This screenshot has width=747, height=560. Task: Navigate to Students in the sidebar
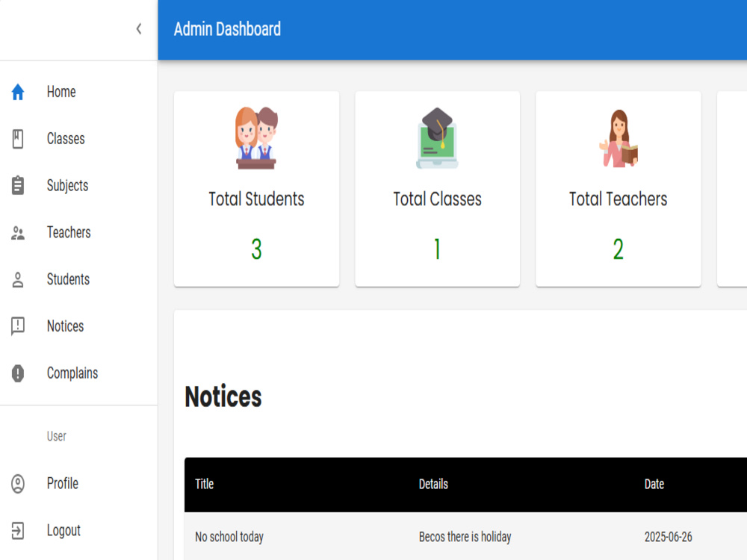[78, 279]
